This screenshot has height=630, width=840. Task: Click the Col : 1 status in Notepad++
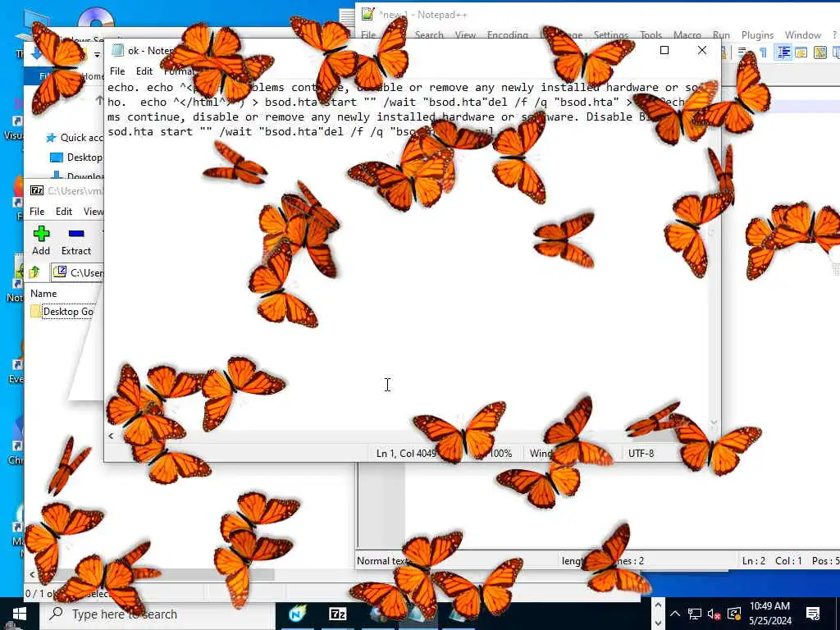click(788, 561)
